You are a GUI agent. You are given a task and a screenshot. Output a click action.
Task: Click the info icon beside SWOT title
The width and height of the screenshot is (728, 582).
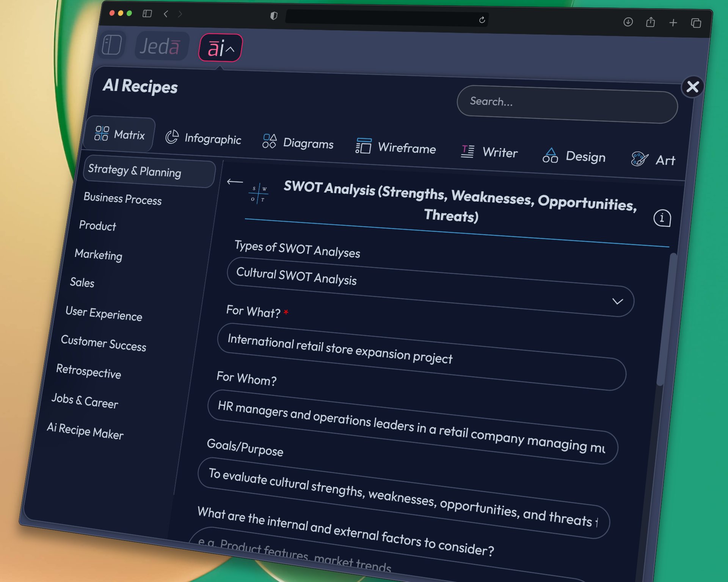[x=662, y=218]
